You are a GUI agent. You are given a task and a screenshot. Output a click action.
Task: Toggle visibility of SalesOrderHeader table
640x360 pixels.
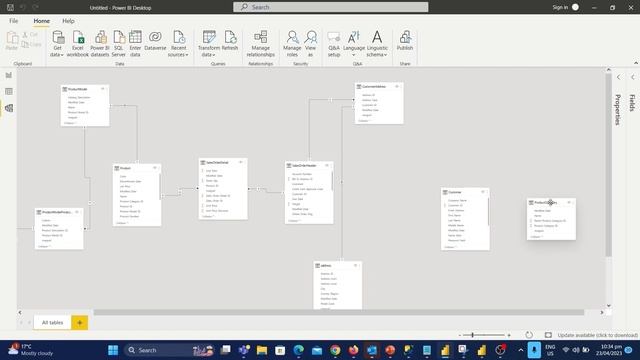pos(327,165)
